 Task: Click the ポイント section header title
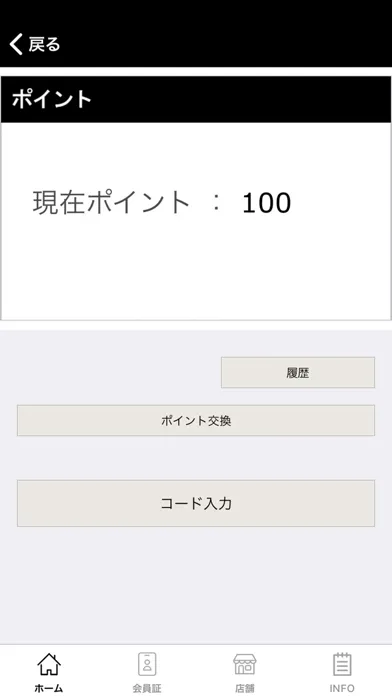coord(51,99)
